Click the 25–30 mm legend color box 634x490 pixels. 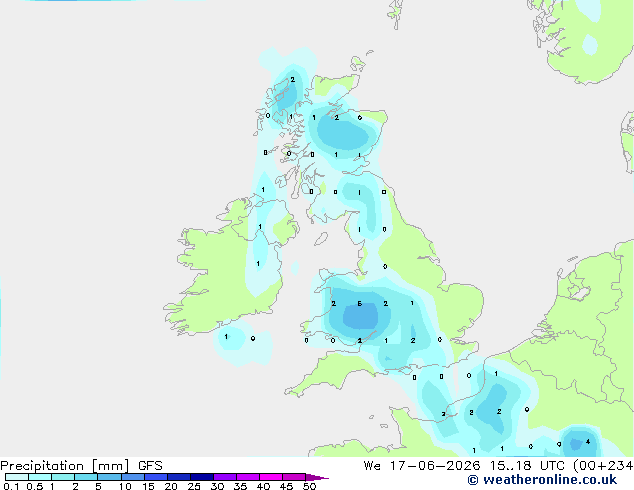(x=201, y=477)
